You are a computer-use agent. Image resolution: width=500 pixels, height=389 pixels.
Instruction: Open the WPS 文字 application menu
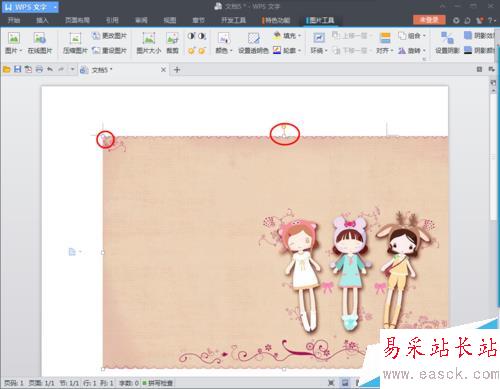point(30,7)
